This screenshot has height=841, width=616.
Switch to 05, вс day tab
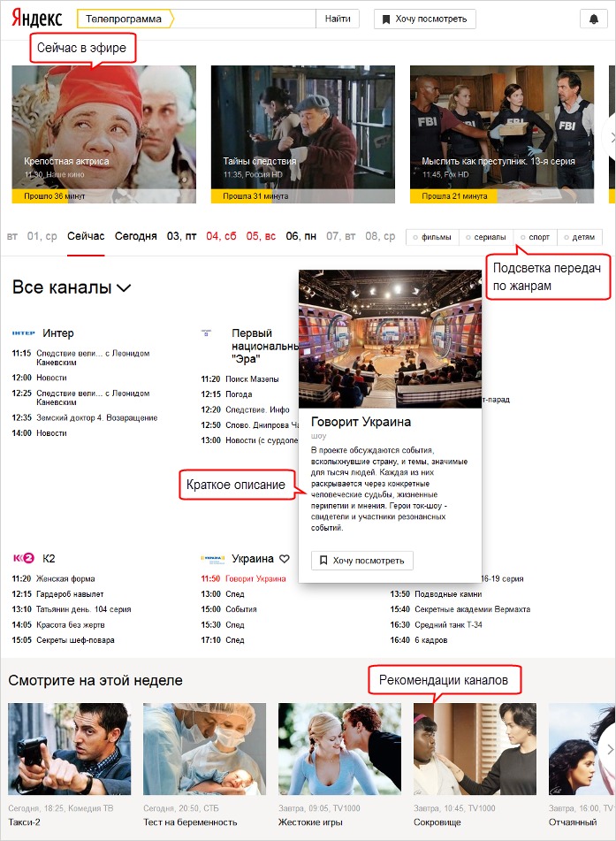261,236
